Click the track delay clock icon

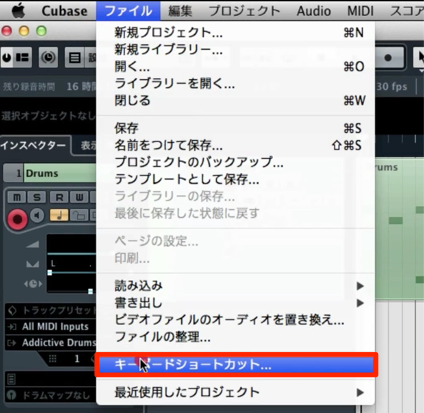(x=33, y=284)
